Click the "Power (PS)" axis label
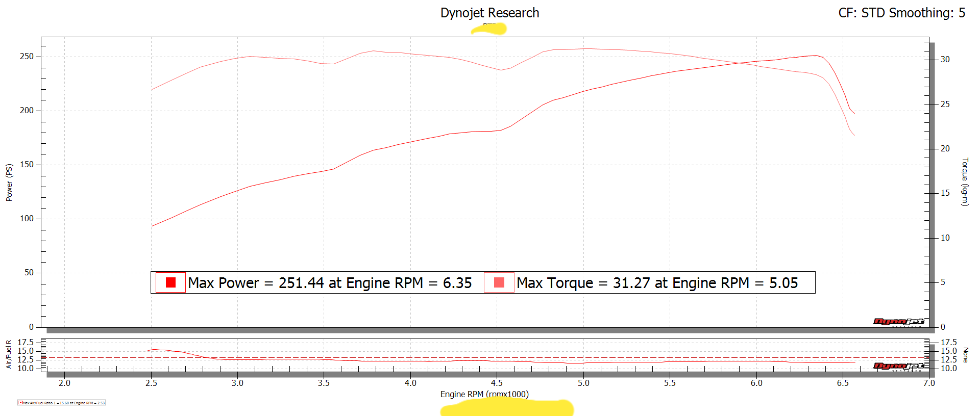Viewport: 980px width, 416px height. tap(9, 183)
